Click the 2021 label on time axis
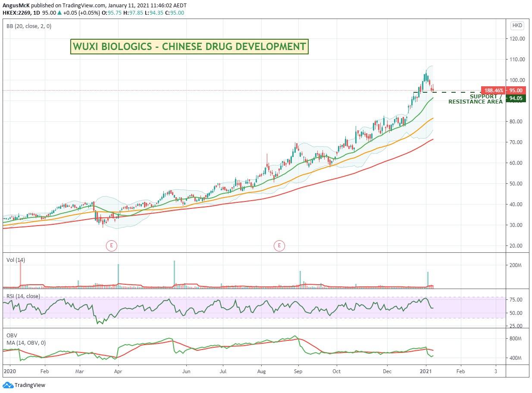 click(426, 371)
